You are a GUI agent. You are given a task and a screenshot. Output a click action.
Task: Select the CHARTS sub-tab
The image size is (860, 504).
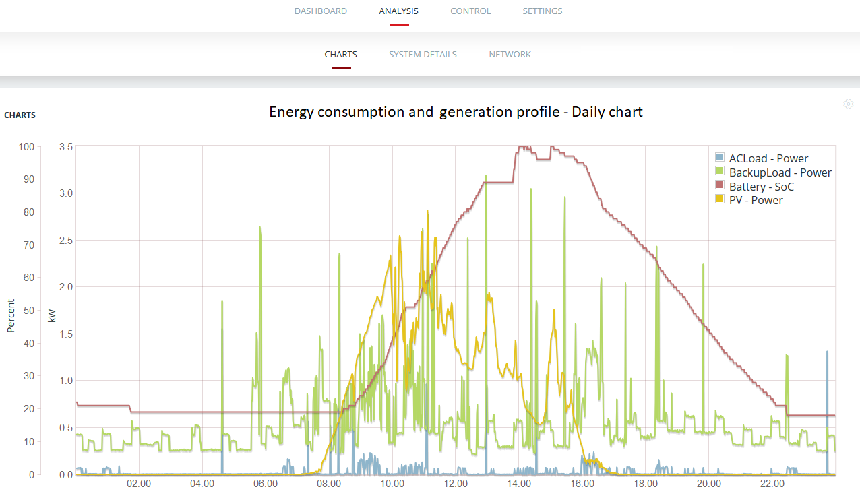340,54
